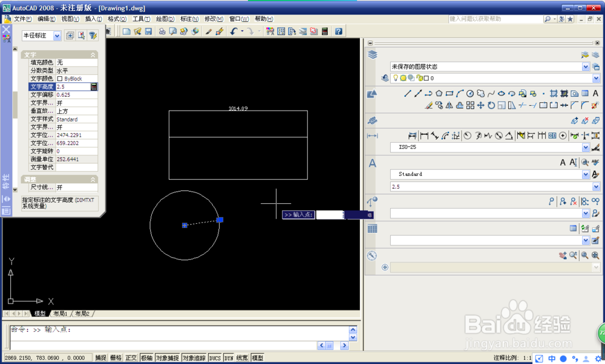
Task: Click the command line scroll down arrow
Action: coord(353,337)
